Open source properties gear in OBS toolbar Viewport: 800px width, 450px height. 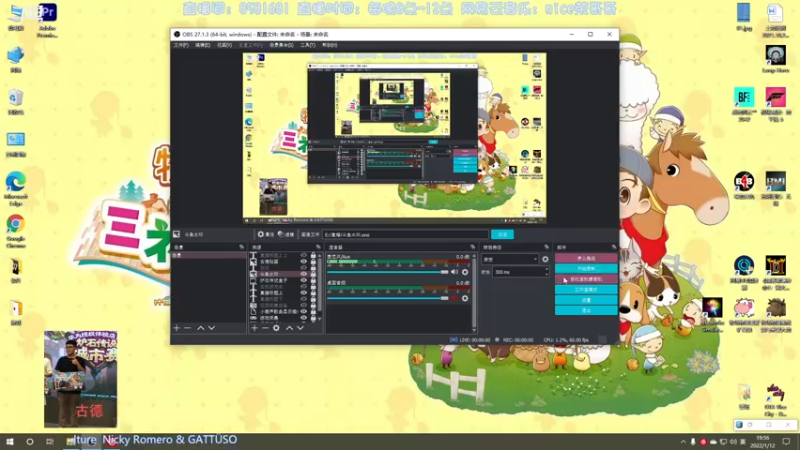pyautogui.click(x=266, y=234)
